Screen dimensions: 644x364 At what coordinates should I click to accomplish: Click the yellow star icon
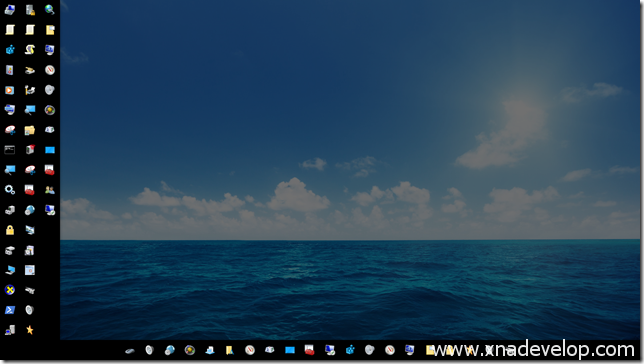[x=30, y=329]
